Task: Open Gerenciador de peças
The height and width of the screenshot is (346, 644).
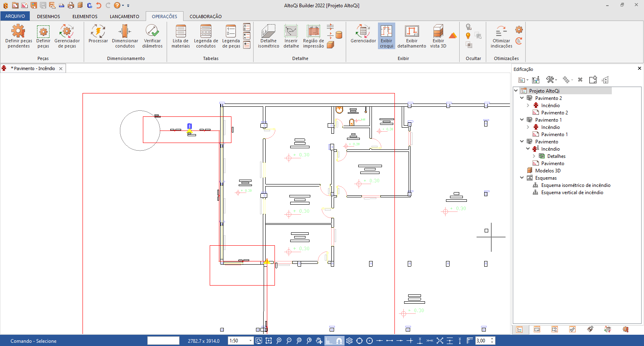Action: click(67, 35)
